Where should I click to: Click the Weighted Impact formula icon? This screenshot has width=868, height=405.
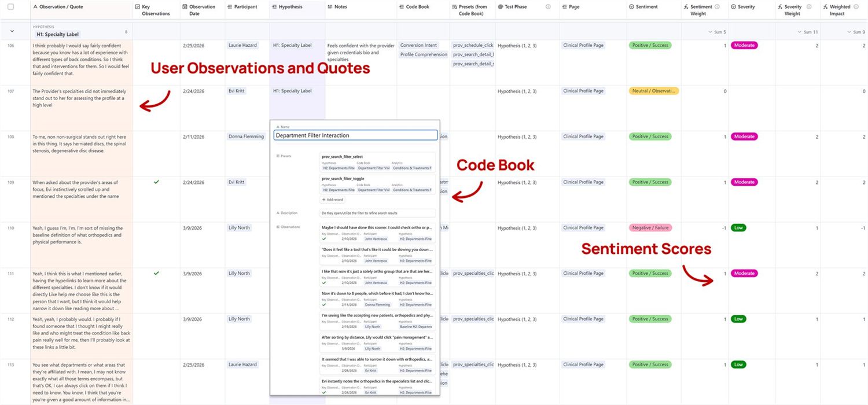(x=825, y=7)
